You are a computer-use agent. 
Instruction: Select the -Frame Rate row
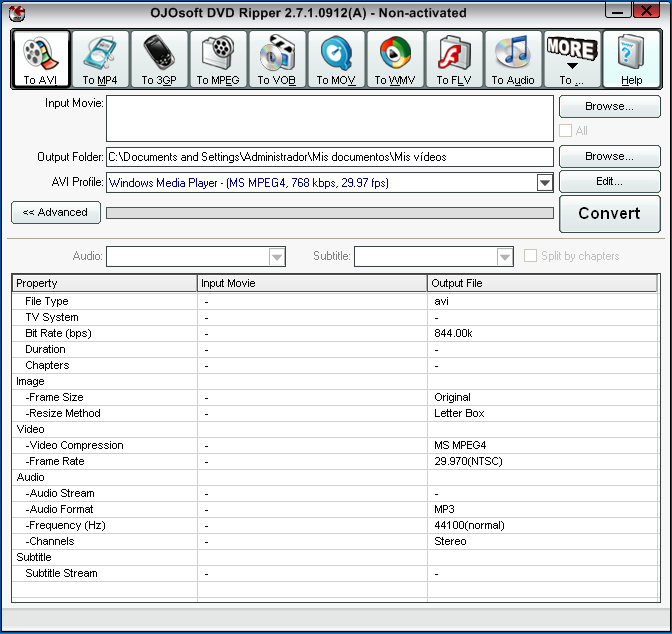pos(335,462)
